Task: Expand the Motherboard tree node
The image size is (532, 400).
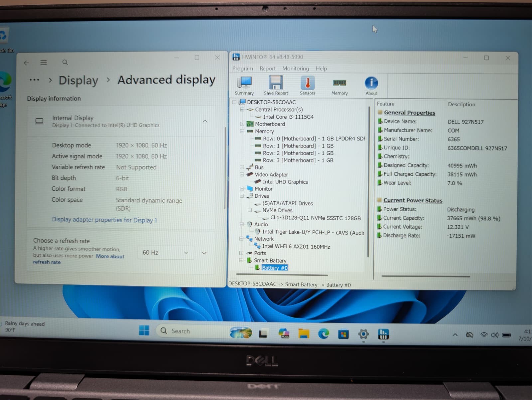Action: (x=242, y=124)
